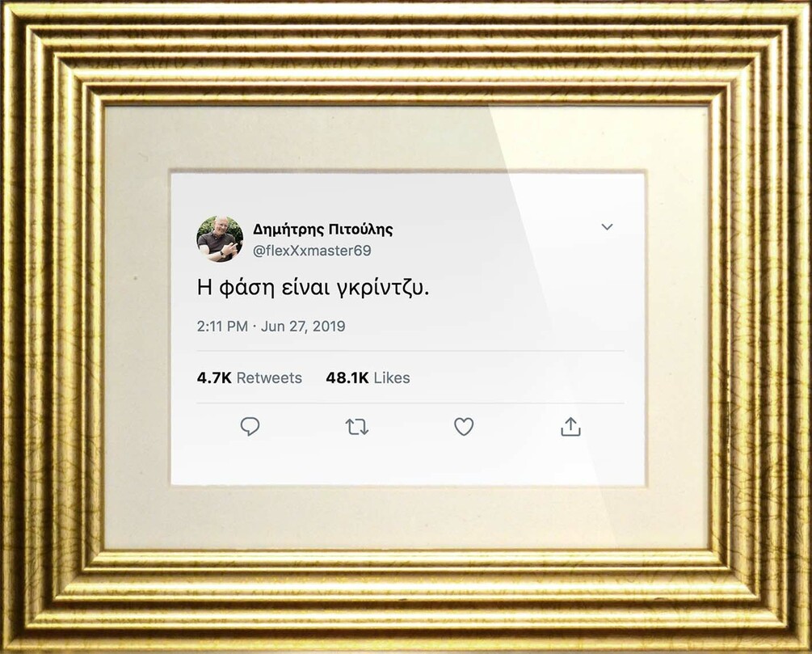This screenshot has height=654, width=812.
Task: Click the word Likes
Action: click(392, 378)
